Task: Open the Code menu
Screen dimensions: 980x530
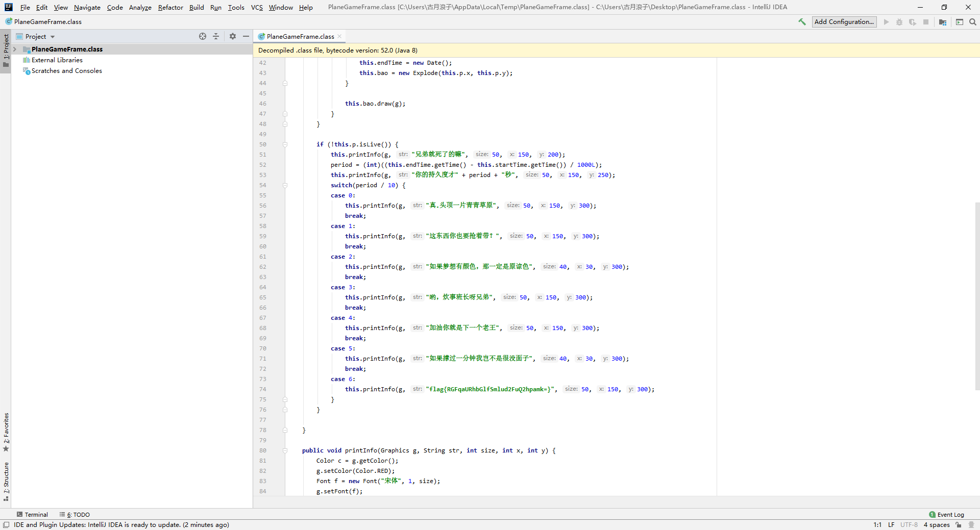Action: (x=115, y=7)
